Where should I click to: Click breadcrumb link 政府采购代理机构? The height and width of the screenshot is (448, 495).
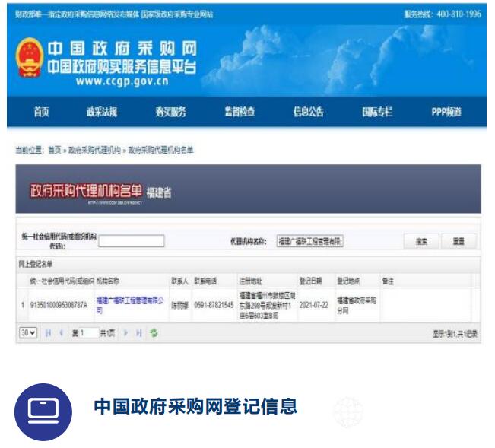pos(95,150)
